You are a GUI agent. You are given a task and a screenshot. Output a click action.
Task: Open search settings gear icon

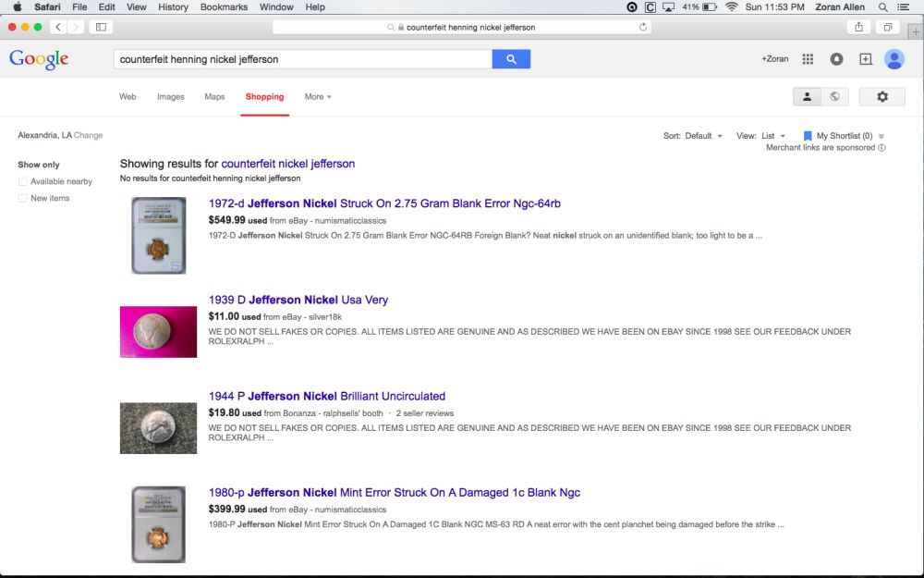[882, 97]
